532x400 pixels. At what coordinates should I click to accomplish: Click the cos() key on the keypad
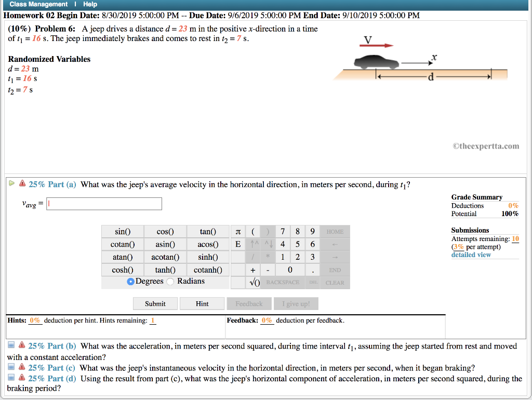pos(165,231)
